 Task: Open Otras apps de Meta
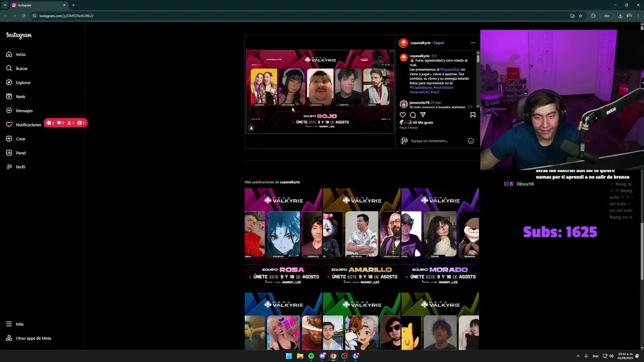click(28, 338)
